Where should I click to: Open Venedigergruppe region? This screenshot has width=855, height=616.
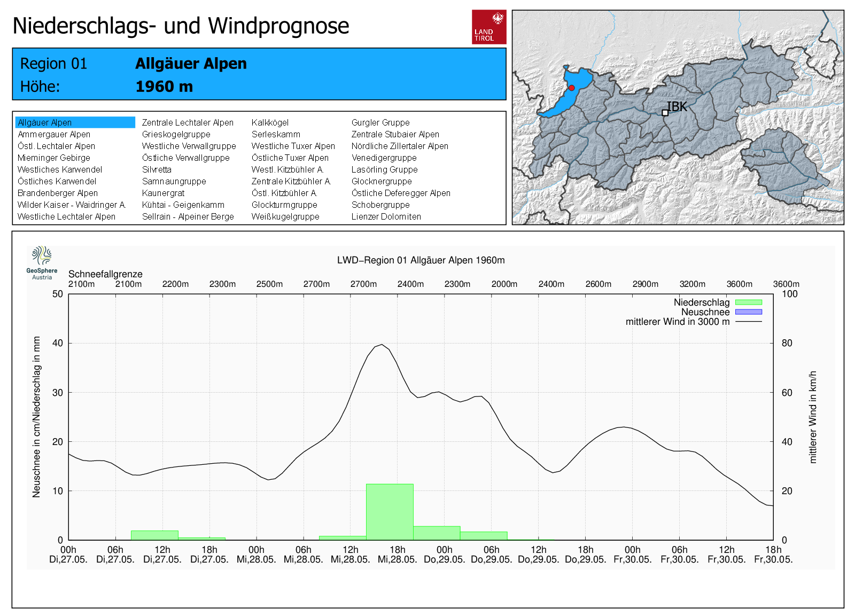coord(384,158)
